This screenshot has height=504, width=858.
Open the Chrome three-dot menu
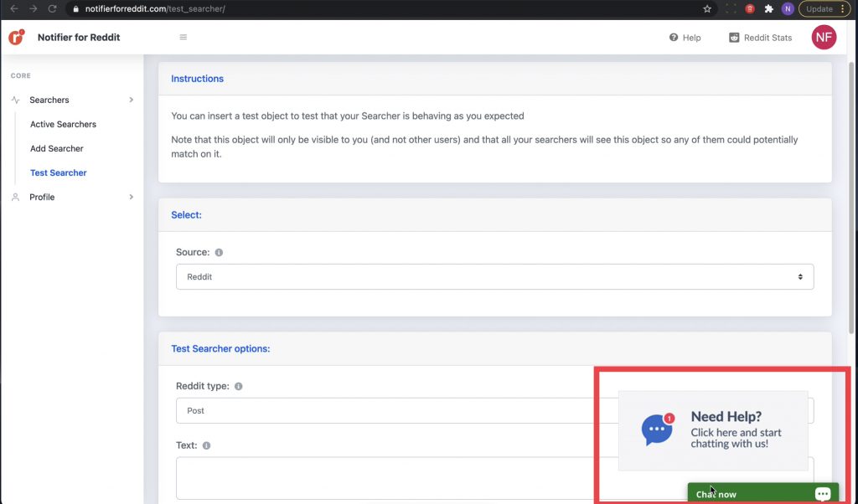843,8
